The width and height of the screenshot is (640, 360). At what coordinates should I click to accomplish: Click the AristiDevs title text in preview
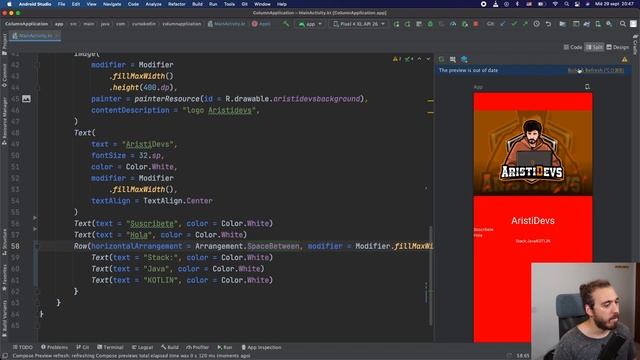click(533, 220)
